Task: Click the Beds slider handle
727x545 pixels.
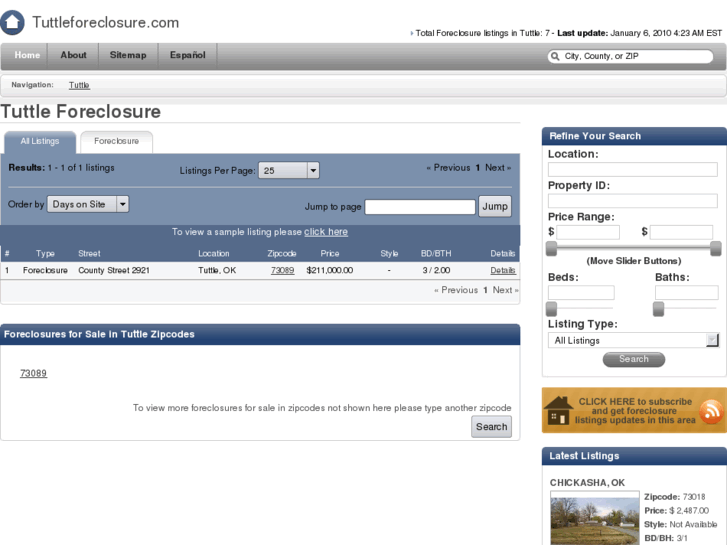Action: 551,308
